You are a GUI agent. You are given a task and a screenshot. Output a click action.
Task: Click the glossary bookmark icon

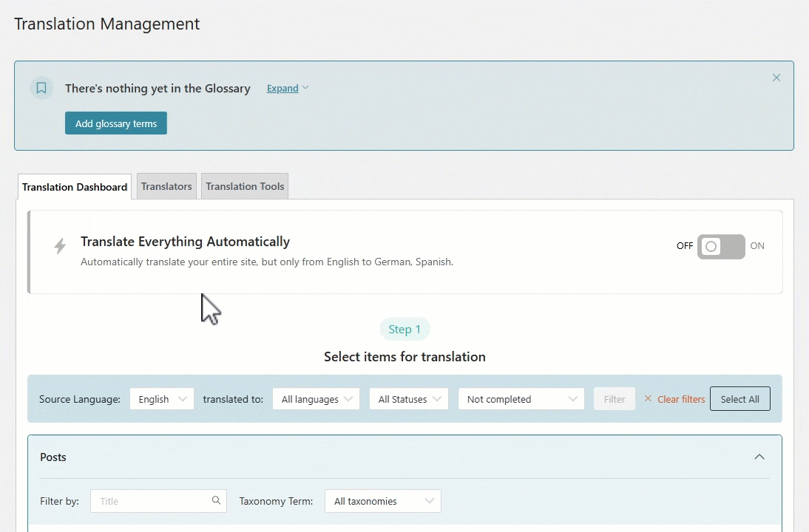(41, 88)
